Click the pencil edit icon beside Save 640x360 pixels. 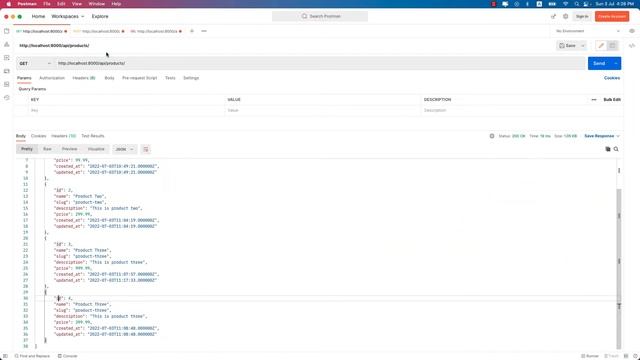click(601, 46)
